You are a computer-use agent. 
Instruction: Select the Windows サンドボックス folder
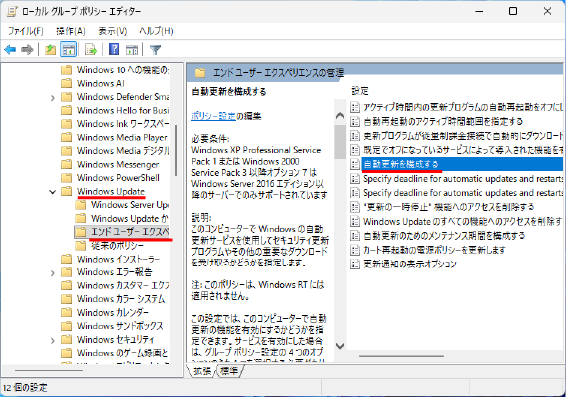(x=120, y=326)
